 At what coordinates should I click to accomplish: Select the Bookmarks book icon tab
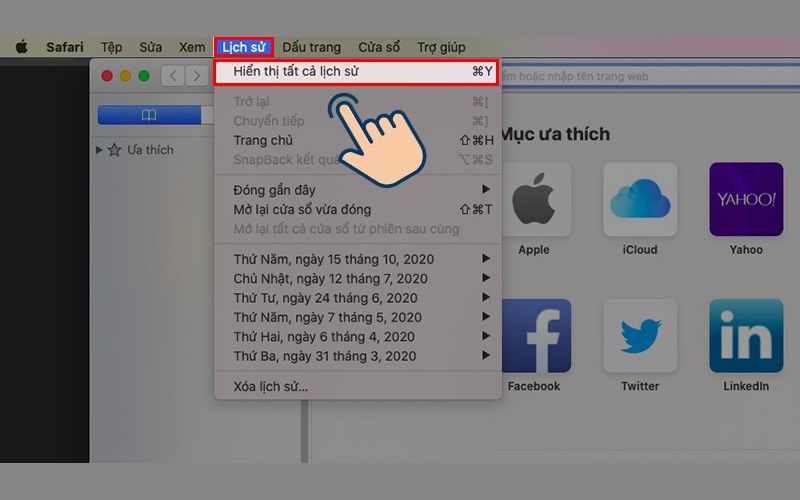pyautogui.click(x=148, y=115)
